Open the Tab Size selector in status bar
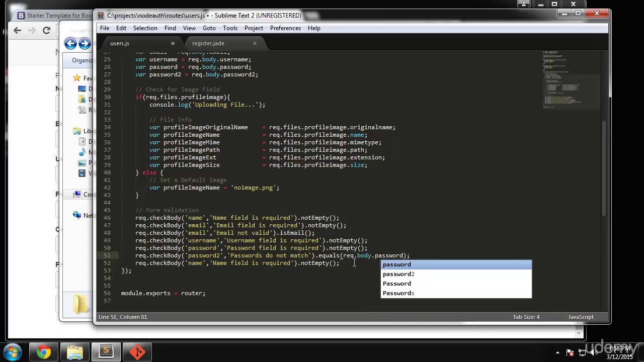Screen dimensions: 644x362 (x=526, y=317)
